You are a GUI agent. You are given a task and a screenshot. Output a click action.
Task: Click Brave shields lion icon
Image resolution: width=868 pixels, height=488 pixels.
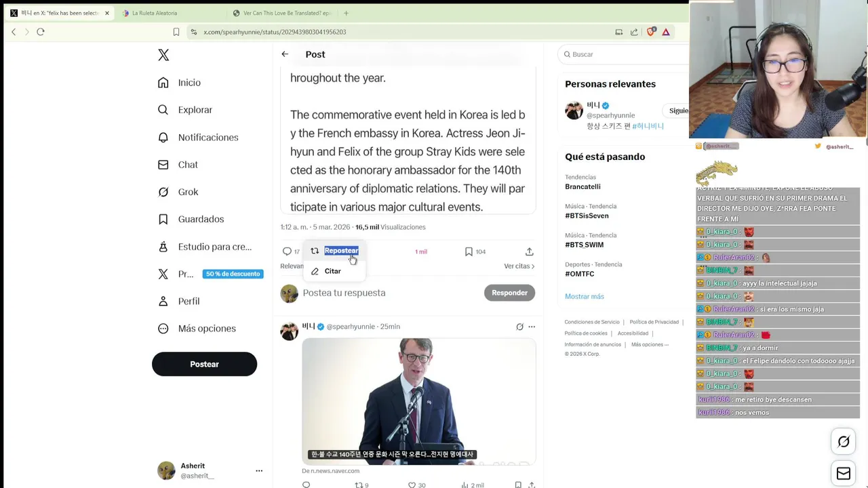coord(651,32)
